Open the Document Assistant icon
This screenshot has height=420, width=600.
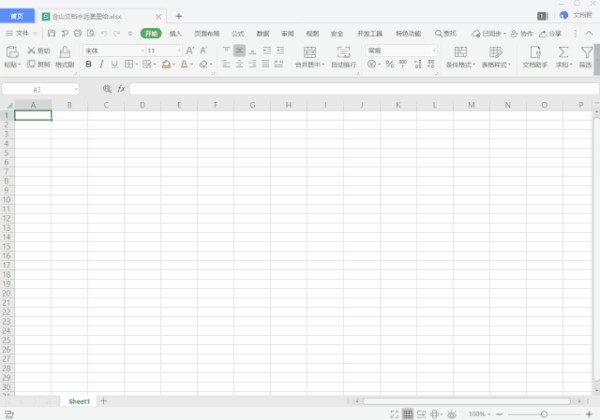coord(535,52)
